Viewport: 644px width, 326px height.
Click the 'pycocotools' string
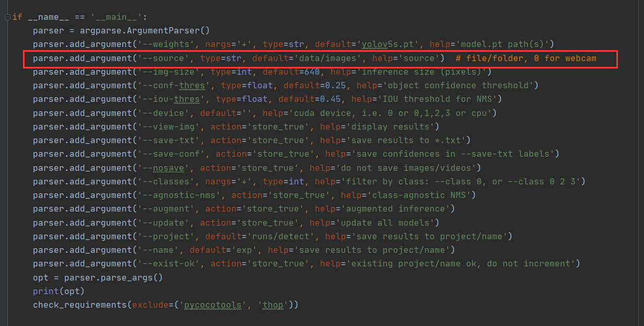click(212, 305)
